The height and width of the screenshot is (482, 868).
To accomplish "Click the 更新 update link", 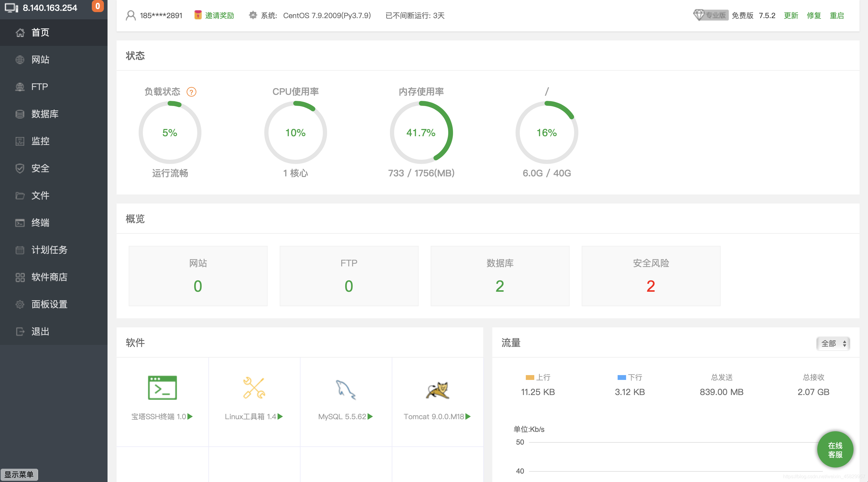I will [x=791, y=15].
